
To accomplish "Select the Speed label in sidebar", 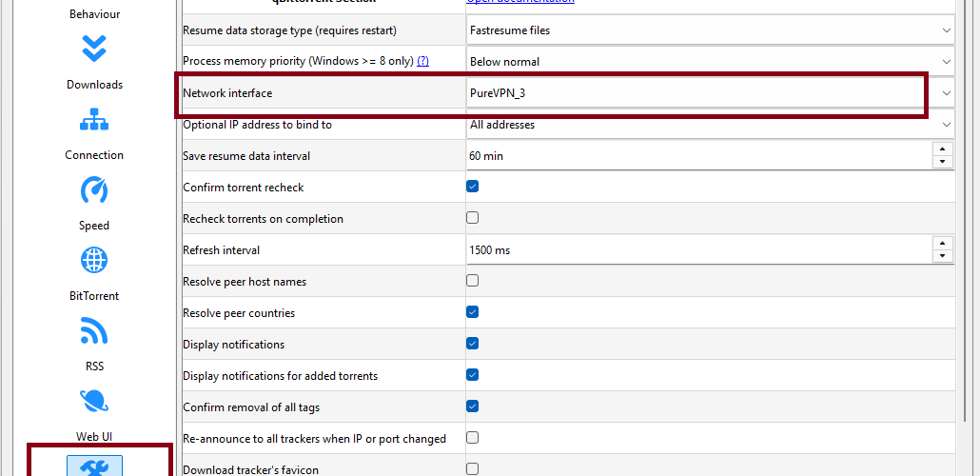I will [94, 226].
